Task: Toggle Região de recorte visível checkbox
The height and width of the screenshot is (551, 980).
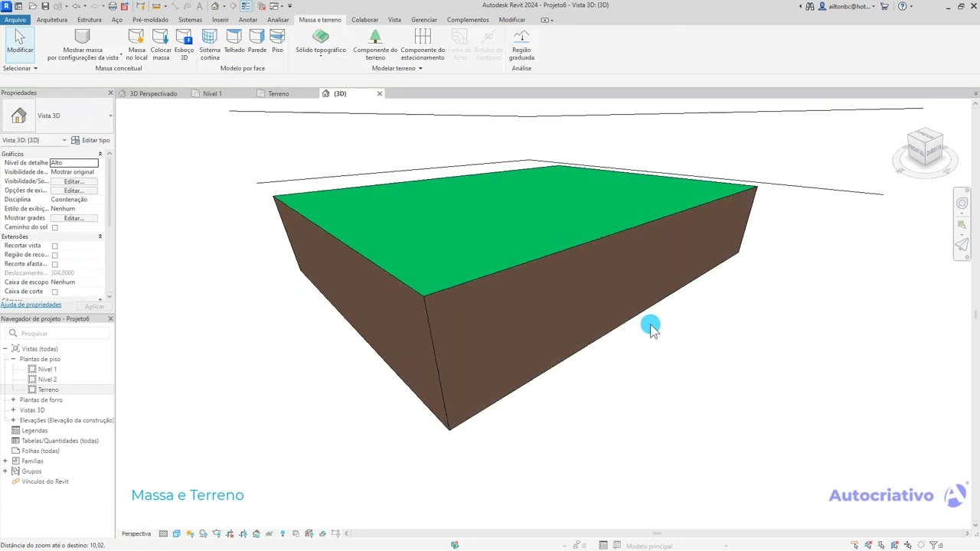Action: pos(54,255)
